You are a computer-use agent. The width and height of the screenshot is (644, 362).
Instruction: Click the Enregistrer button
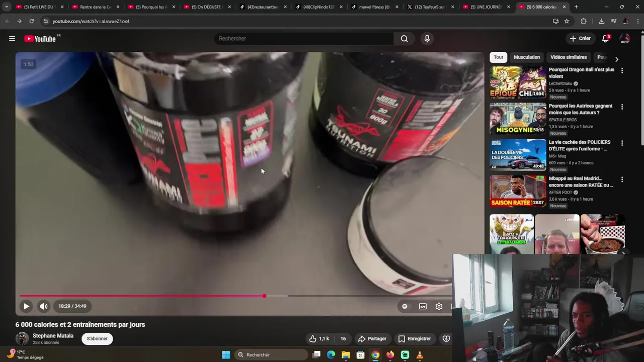pyautogui.click(x=415, y=339)
